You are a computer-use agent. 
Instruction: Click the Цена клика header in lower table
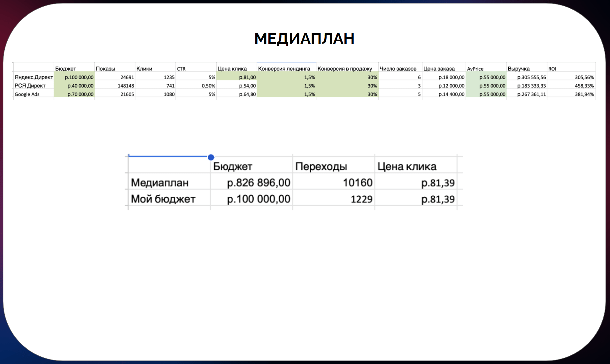pyautogui.click(x=406, y=166)
